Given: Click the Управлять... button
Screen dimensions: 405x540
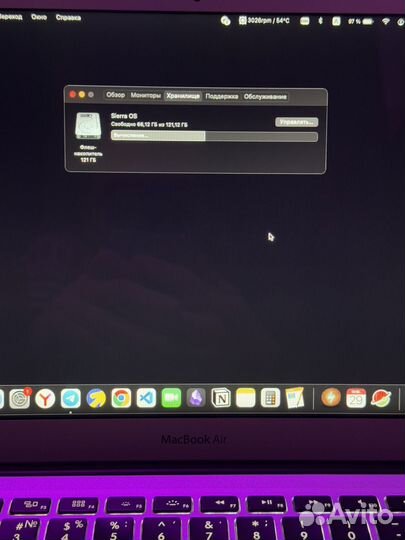Looking at the screenshot, I should (x=297, y=122).
